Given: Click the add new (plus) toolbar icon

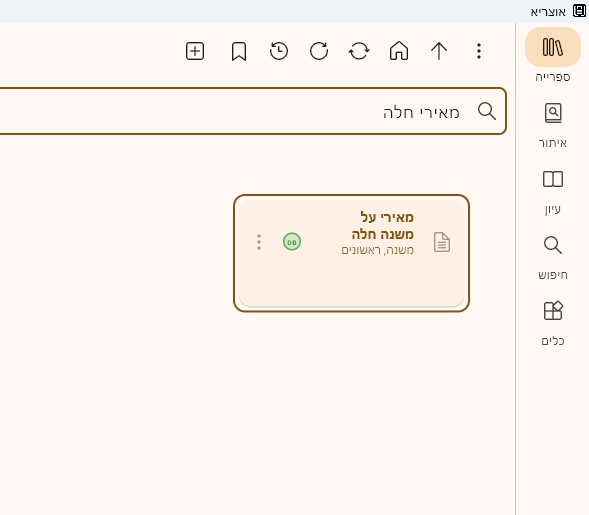Looking at the screenshot, I should tap(195, 51).
